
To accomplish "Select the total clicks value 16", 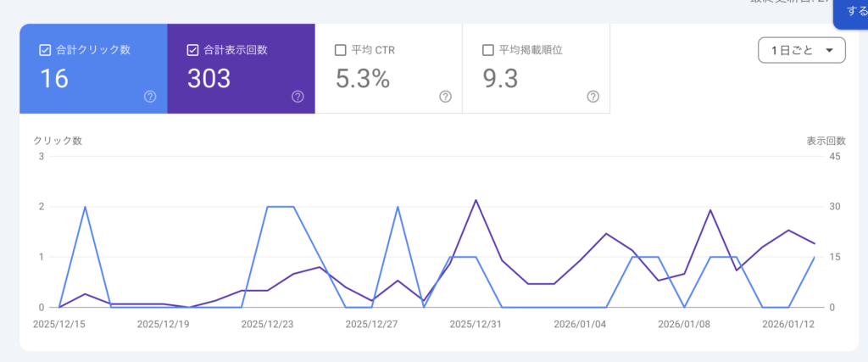I will coord(53,79).
